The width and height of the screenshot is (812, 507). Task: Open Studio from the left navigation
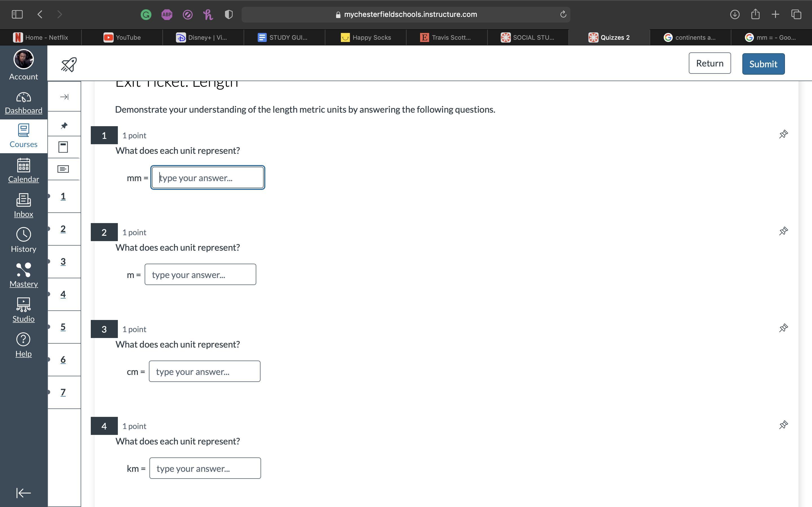[23, 310]
